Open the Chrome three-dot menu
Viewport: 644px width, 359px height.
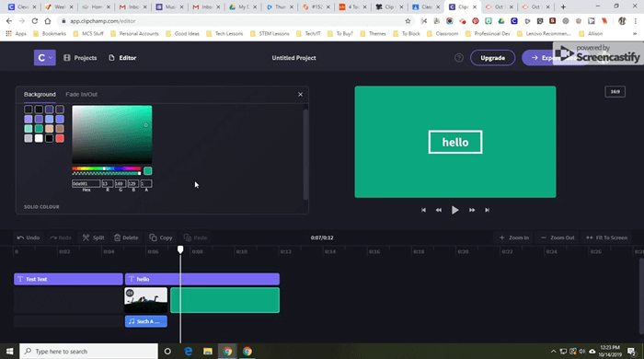point(636,21)
